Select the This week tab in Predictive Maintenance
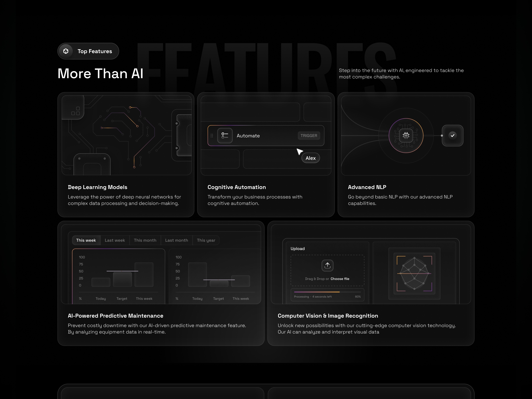This screenshot has width=532, height=399. [86, 240]
